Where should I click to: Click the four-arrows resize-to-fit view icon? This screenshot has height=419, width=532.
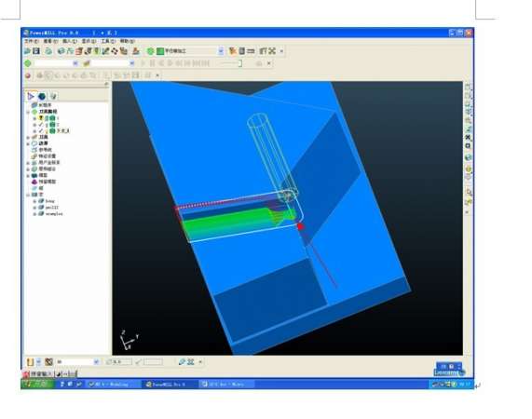pyautogui.click(x=272, y=51)
